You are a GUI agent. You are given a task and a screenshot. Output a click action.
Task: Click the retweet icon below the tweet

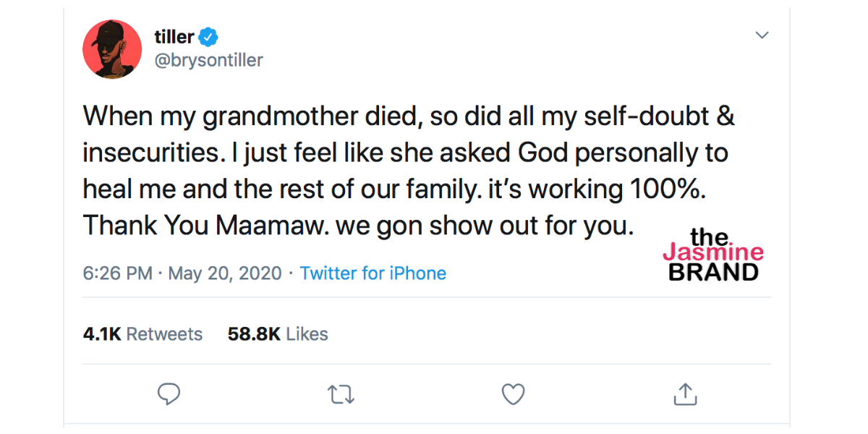340,394
